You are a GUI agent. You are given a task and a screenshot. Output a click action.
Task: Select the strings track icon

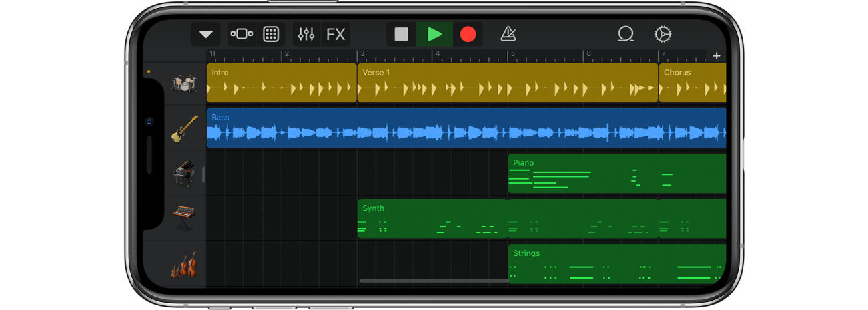click(x=183, y=264)
